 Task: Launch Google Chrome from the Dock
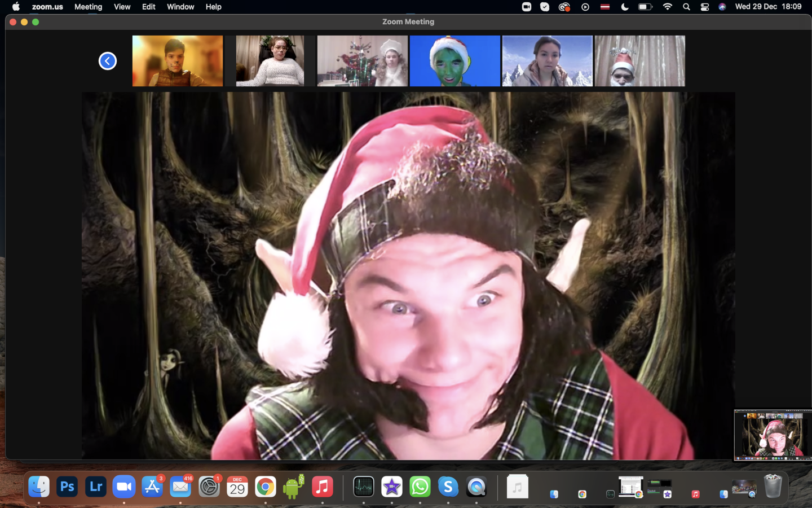click(x=266, y=487)
